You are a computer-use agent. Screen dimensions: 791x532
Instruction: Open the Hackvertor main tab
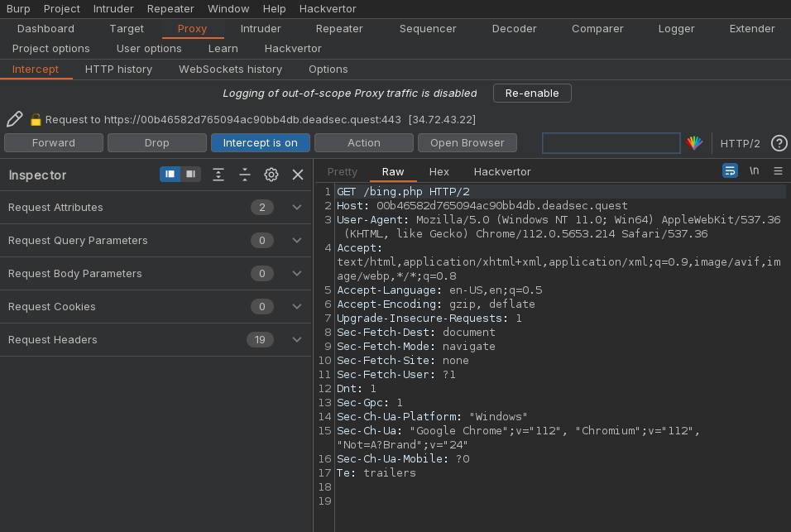(x=293, y=49)
